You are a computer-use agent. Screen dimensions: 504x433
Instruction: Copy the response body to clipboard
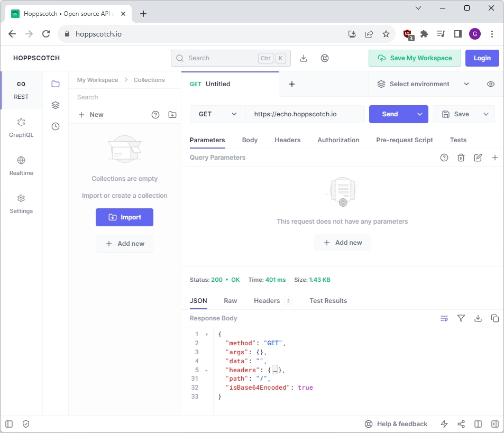click(494, 318)
